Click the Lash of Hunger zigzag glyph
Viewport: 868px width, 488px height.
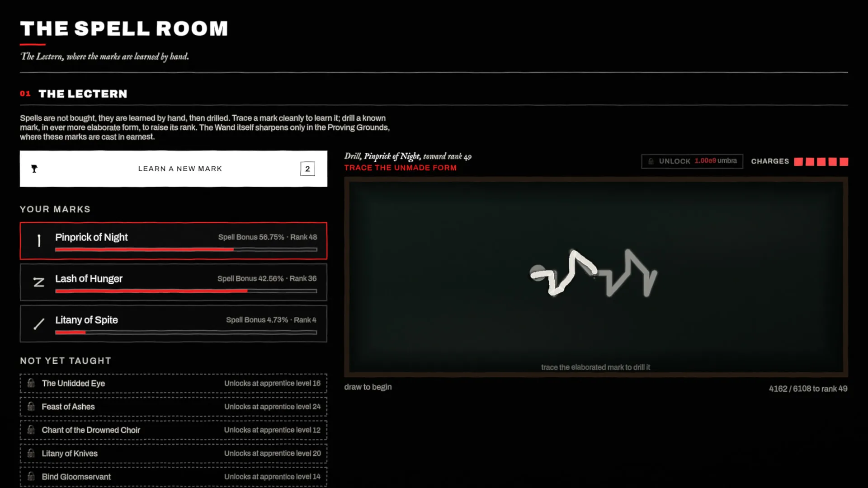(x=39, y=282)
